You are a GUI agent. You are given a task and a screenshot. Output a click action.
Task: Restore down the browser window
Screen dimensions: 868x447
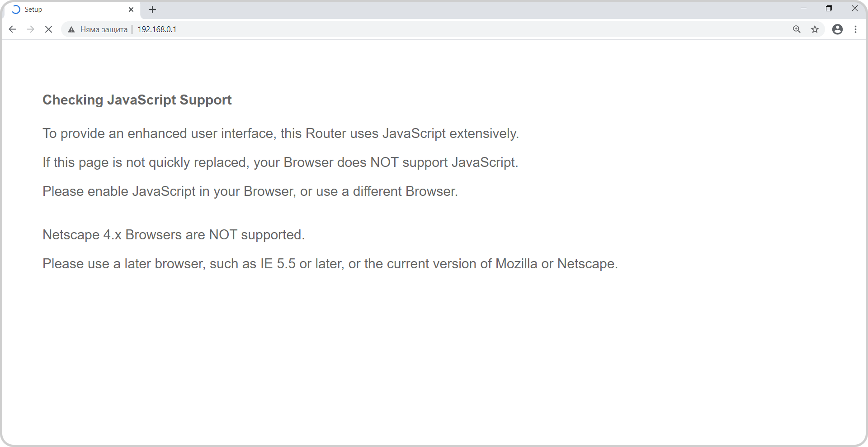point(829,9)
